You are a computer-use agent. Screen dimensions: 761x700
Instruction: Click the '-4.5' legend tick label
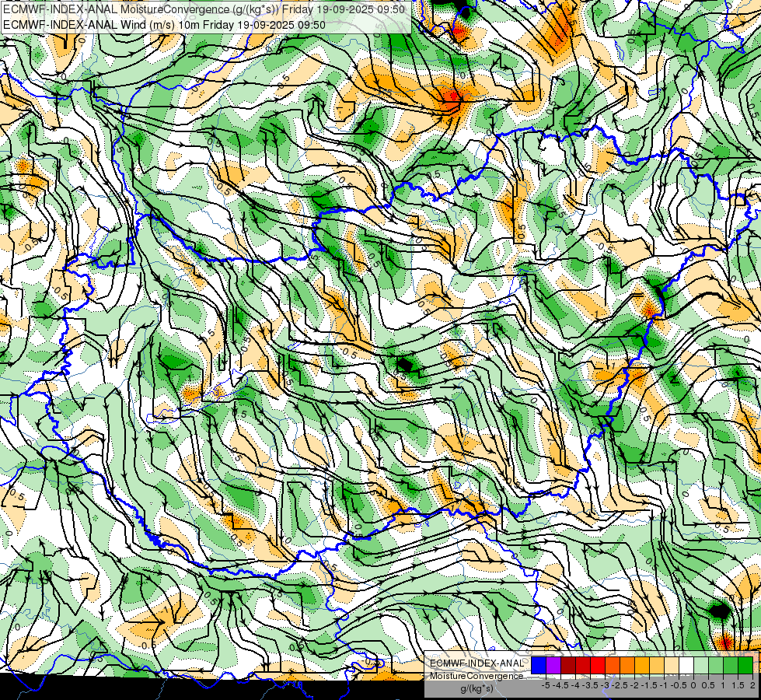(560, 685)
